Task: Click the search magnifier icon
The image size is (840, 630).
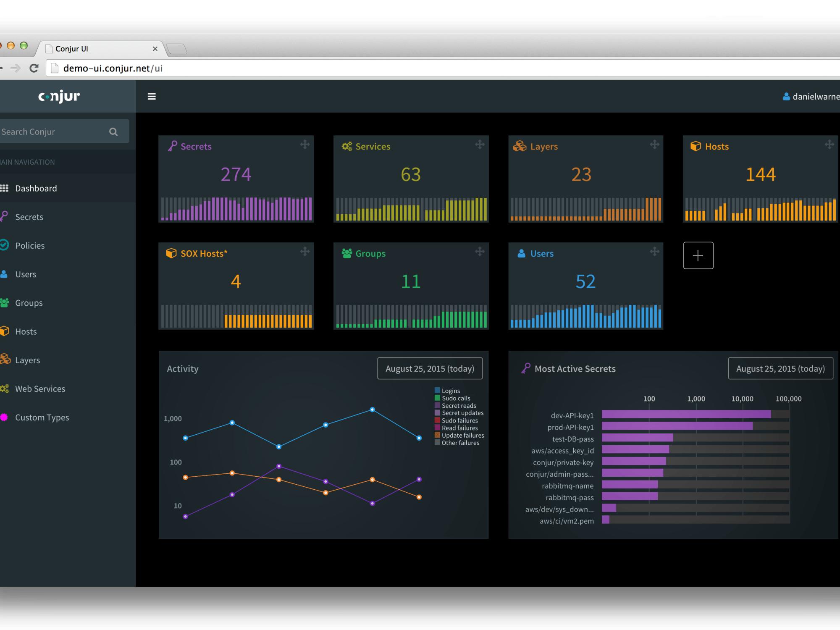Action: (113, 132)
